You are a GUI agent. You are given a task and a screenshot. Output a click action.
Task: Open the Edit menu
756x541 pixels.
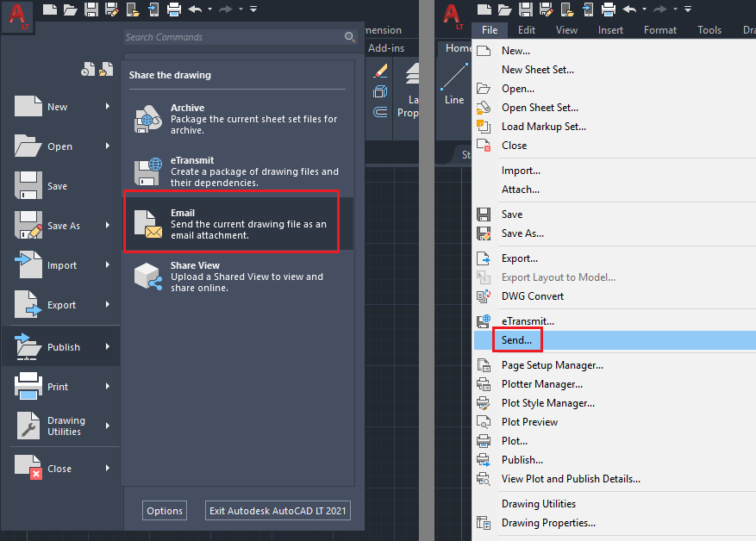[x=527, y=30]
